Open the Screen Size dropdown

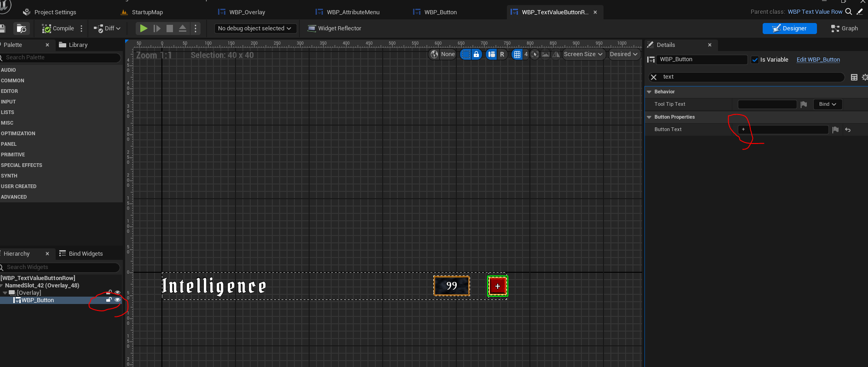(583, 54)
